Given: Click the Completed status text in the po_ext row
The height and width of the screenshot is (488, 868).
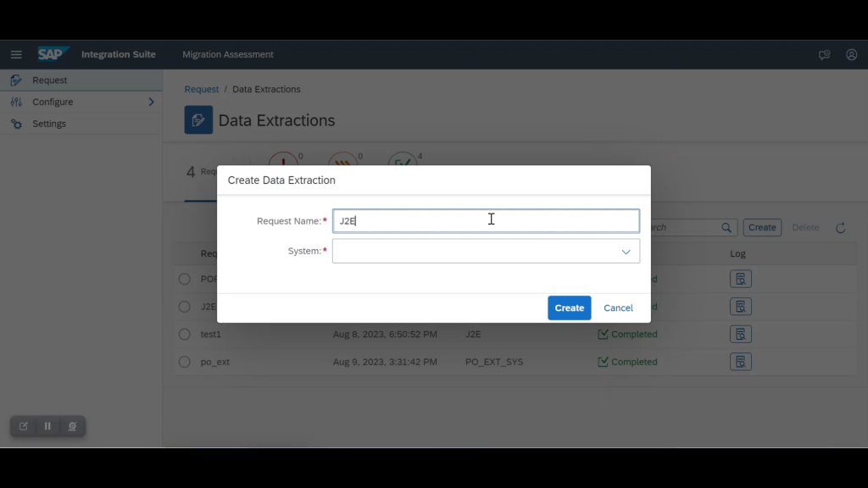Looking at the screenshot, I should [x=634, y=362].
